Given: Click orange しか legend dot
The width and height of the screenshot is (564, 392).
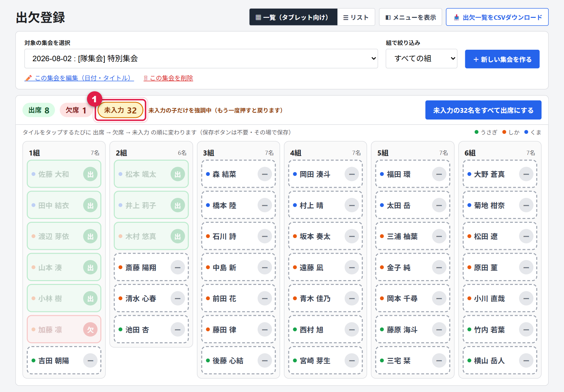Looking at the screenshot, I should [x=504, y=132].
